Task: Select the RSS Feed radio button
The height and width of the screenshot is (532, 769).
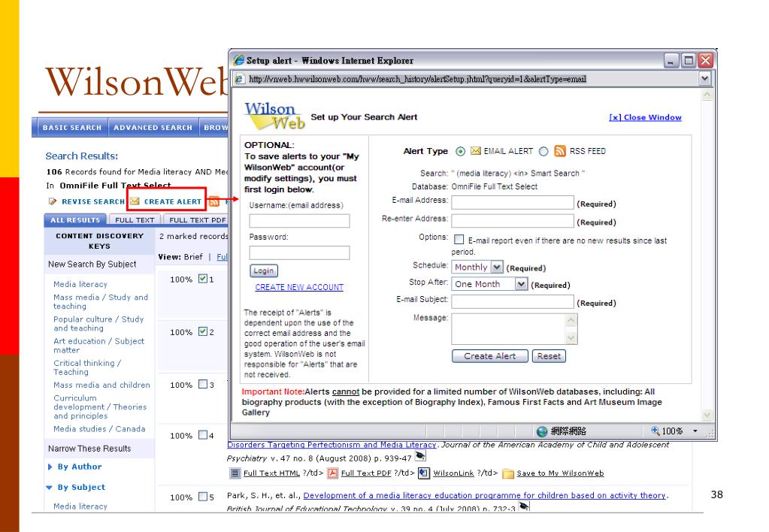Action: click(x=543, y=152)
